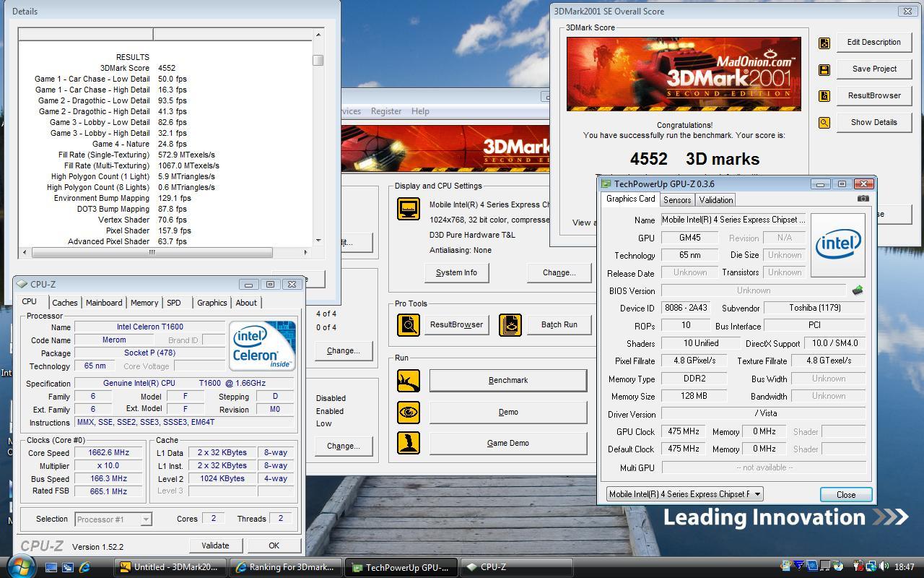
Task: Click the Validate button in CPU-Z
Action: (215, 545)
